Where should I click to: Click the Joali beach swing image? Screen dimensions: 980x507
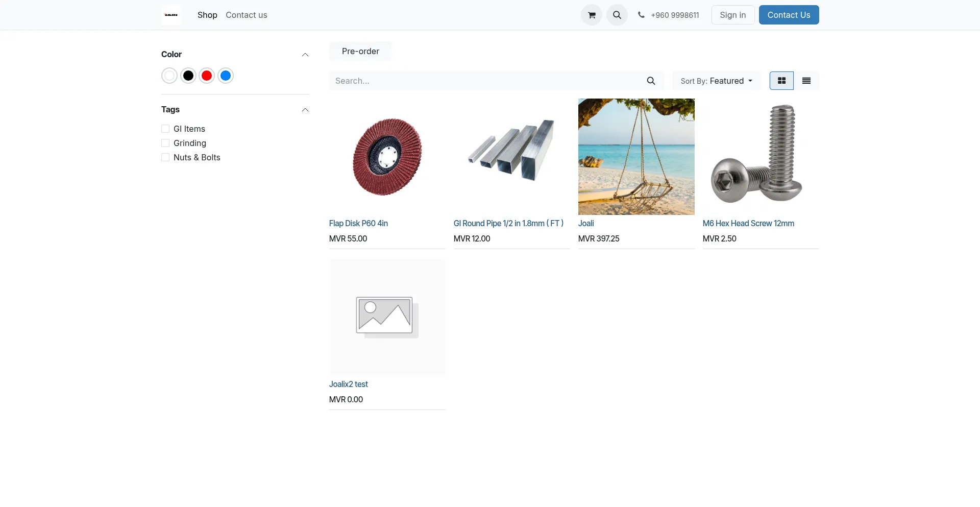point(636,157)
